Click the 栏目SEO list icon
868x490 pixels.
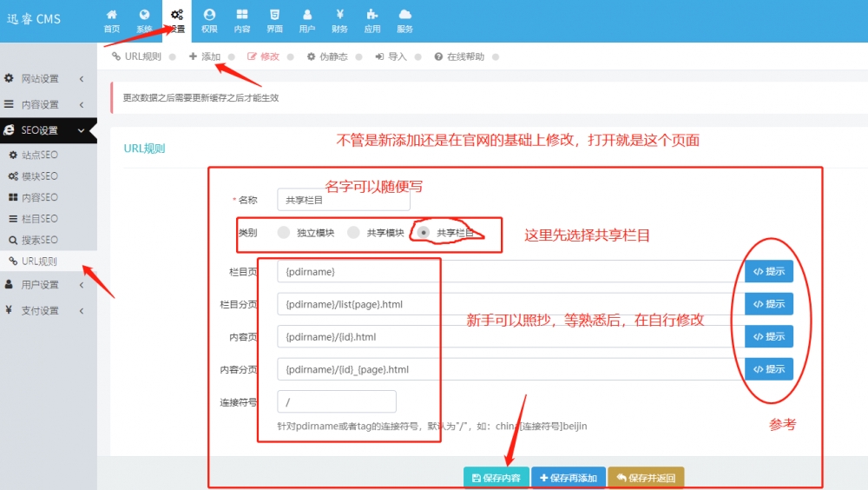[13, 218]
